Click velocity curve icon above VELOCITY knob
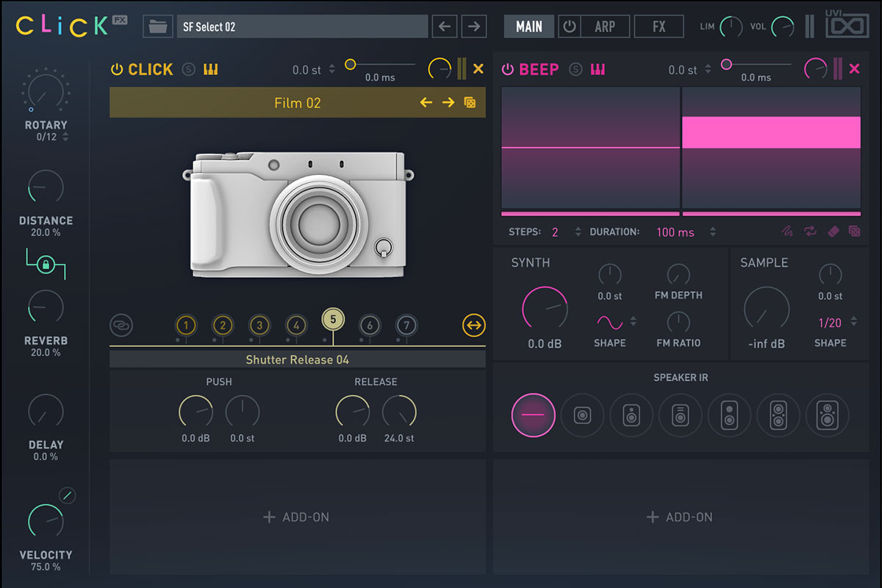882x588 pixels. click(67, 495)
